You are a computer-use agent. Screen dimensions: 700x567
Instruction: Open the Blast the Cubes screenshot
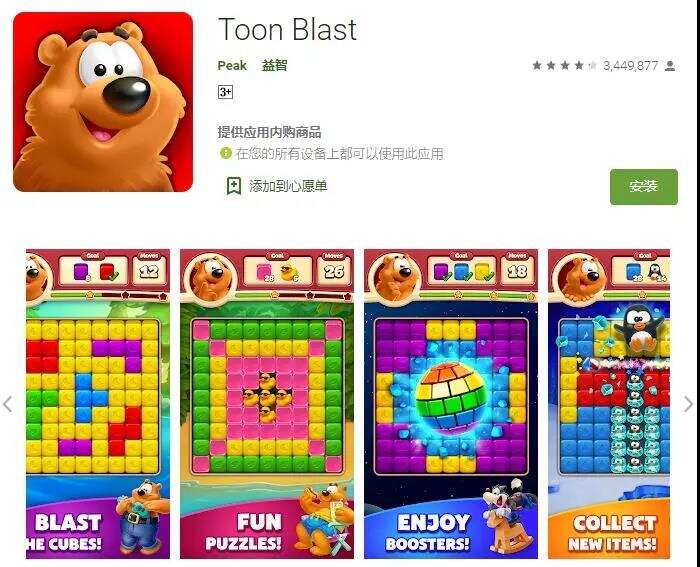click(x=98, y=404)
